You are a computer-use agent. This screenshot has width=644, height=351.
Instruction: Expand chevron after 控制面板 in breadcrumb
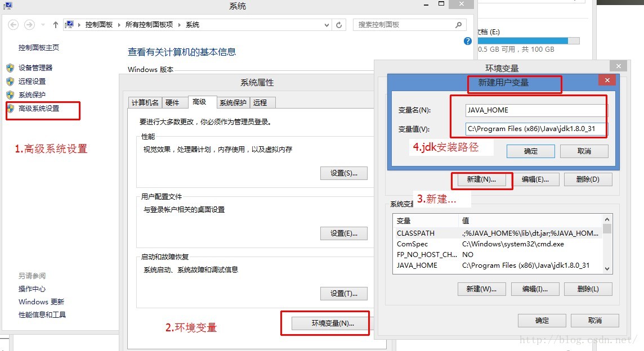click(119, 25)
